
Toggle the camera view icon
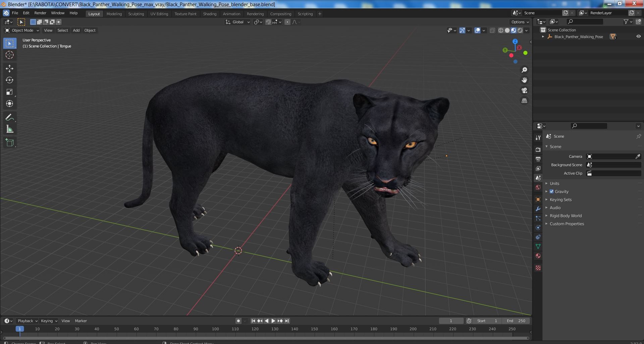(x=524, y=91)
